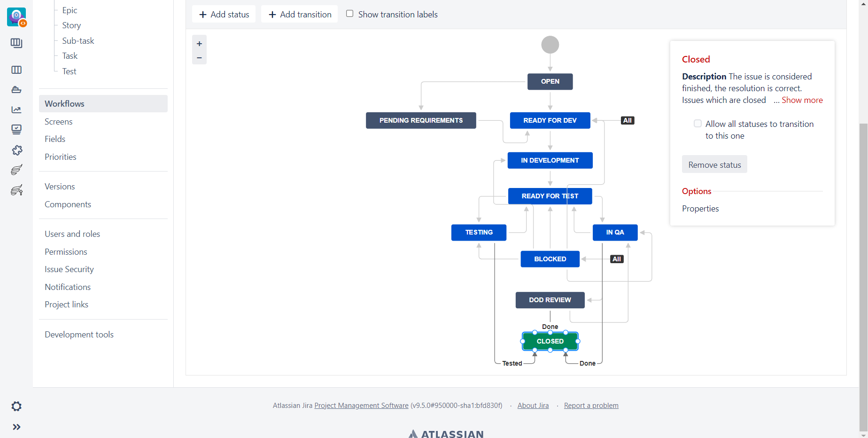
Task: Open the project settings gear icon
Action: [x=16, y=406]
